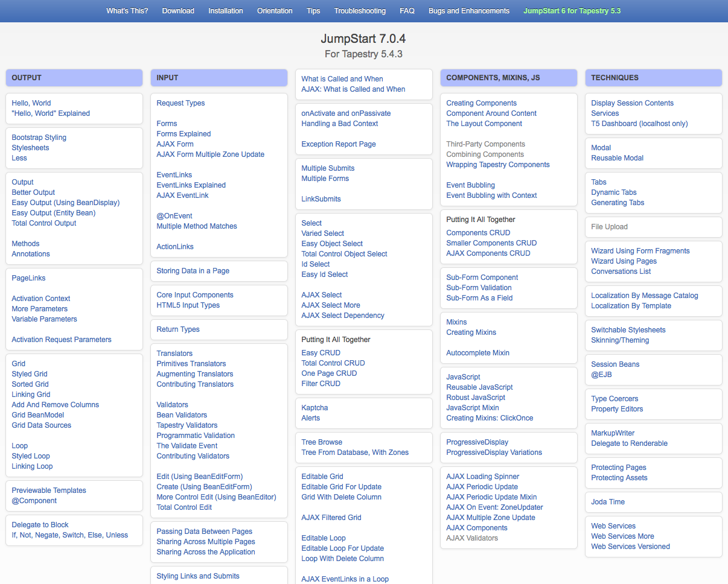Open Total Control Object Select link
The width and height of the screenshot is (728, 584).
[344, 254]
